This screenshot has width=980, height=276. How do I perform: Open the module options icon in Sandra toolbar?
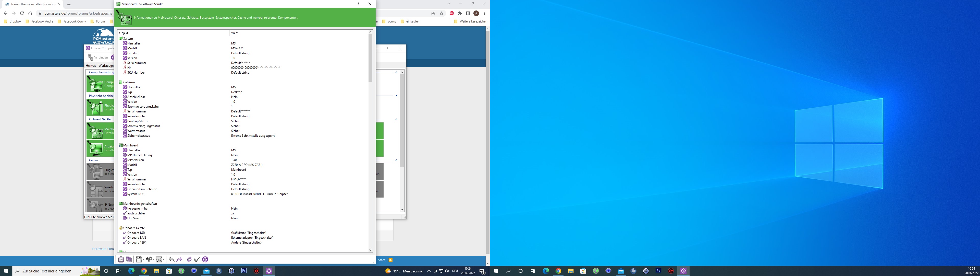[x=121, y=259]
